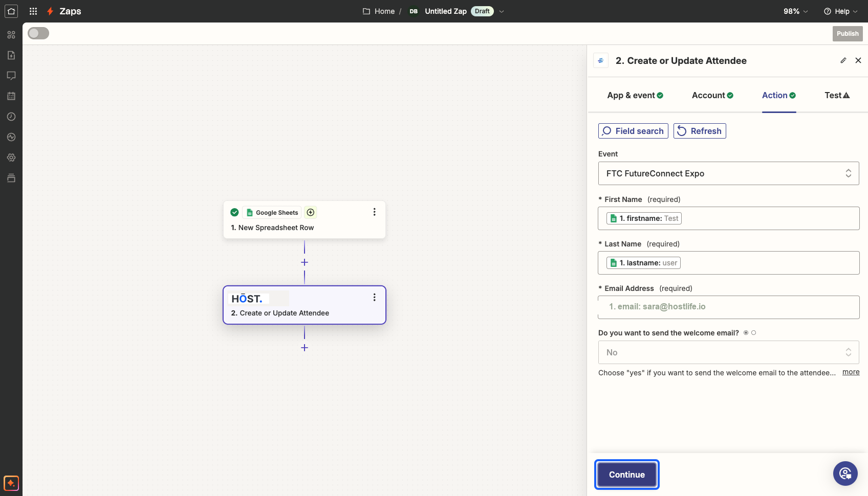Switch to the Test tab
Image resolution: width=868 pixels, height=496 pixels.
pyautogui.click(x=837, y=95)
